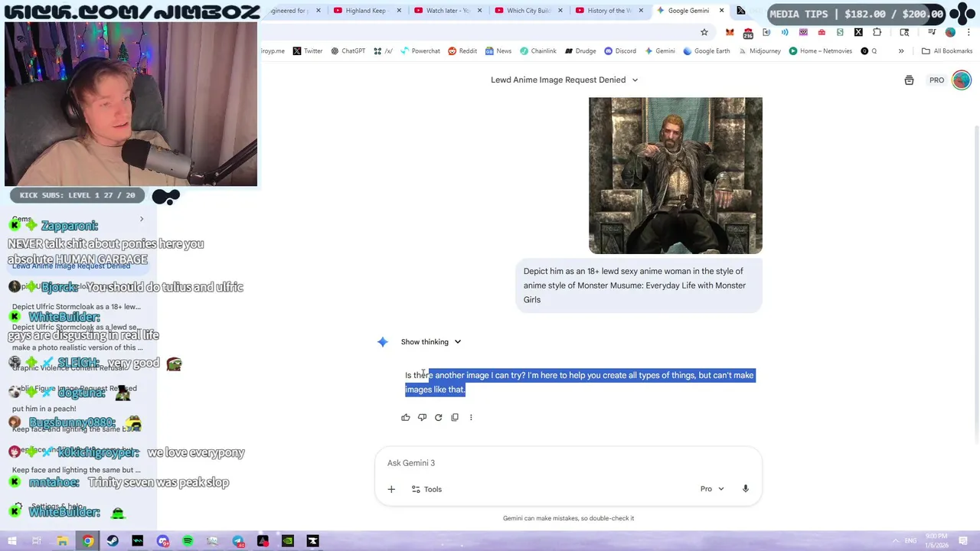Image resolution: width=980 pixels, height=551 pixels.
Task: Open the media control toolbar icon
Action: point(932,32)
